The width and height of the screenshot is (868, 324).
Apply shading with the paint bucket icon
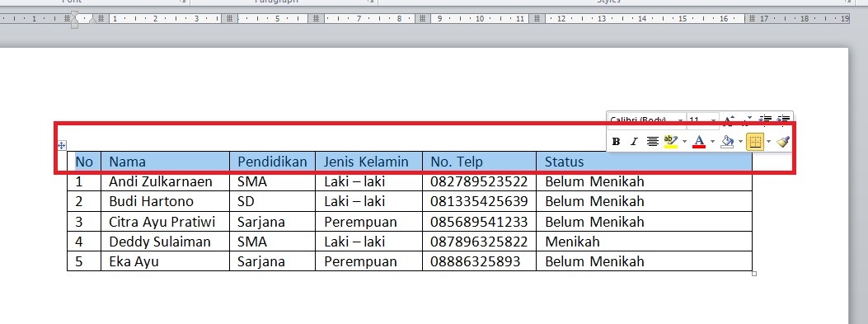(x=727, y=142)
